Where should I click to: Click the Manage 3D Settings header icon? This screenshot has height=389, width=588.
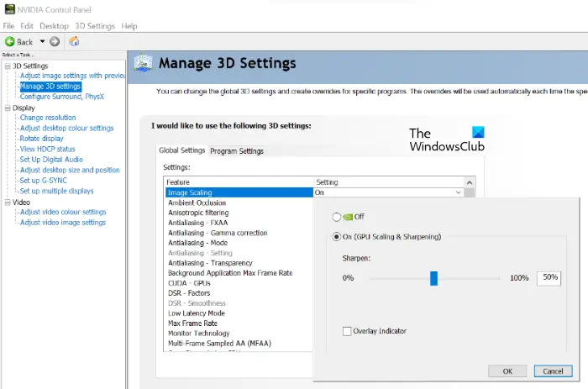pyautogui.click(x=143, y=63)
